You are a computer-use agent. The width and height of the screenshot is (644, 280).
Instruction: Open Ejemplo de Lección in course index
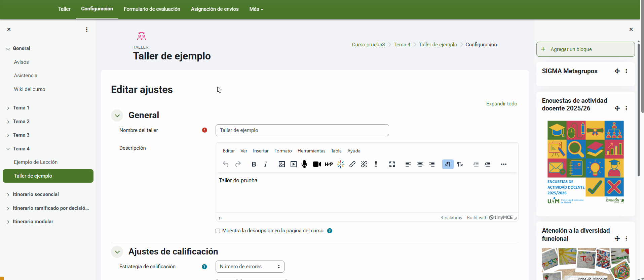(x=36, y=162)
